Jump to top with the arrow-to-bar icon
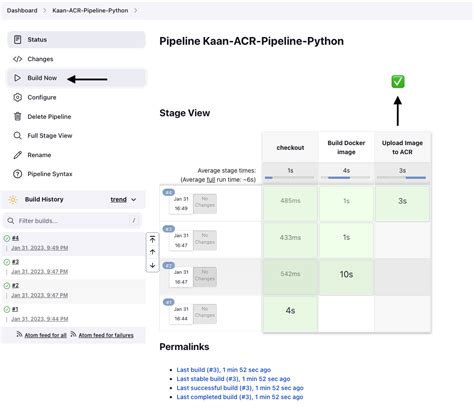This screenshot has height=409, width=474. click(152, 239)
